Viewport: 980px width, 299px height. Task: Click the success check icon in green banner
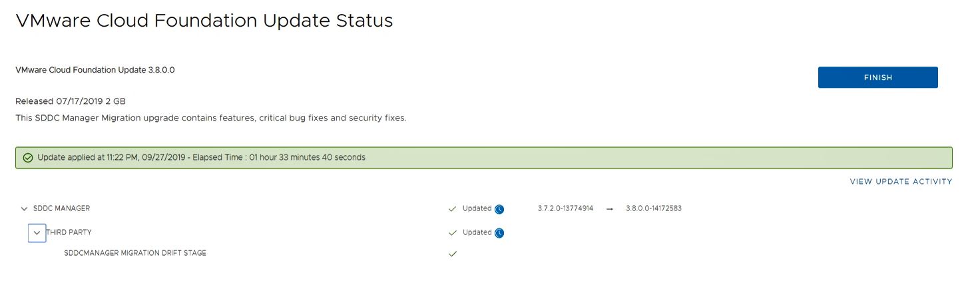[27, 158]
